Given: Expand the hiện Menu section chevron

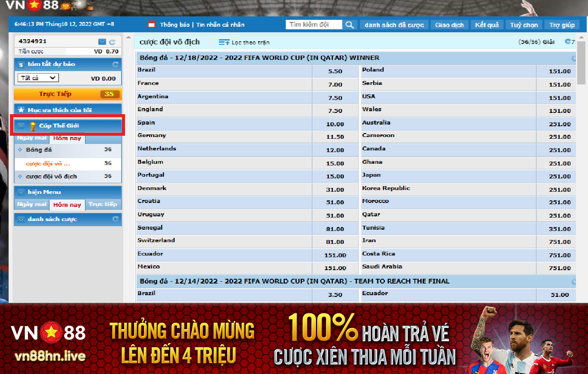Looking at the screenshot, I should click(21, 192).
